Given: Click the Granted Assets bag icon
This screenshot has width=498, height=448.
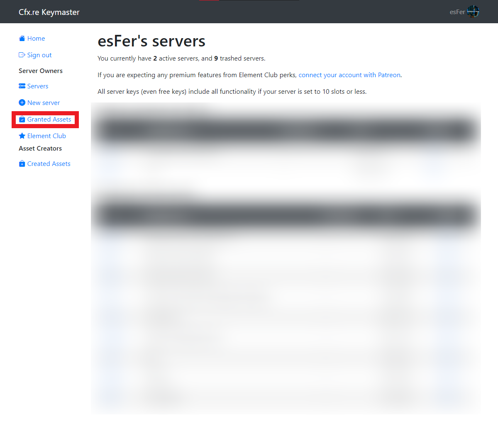Looking at the screenshot, I should 22,119.
